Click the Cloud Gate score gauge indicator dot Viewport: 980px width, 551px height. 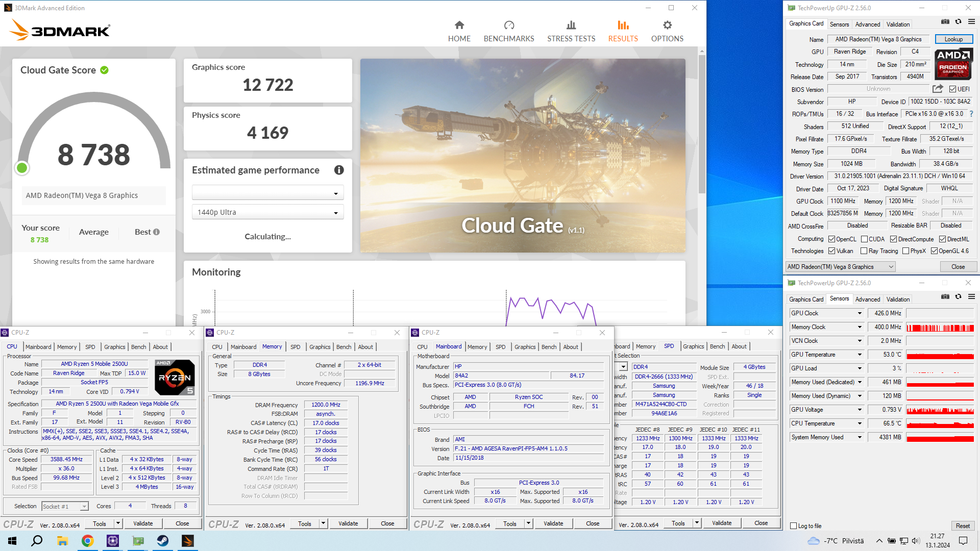(x=22, y=168)
